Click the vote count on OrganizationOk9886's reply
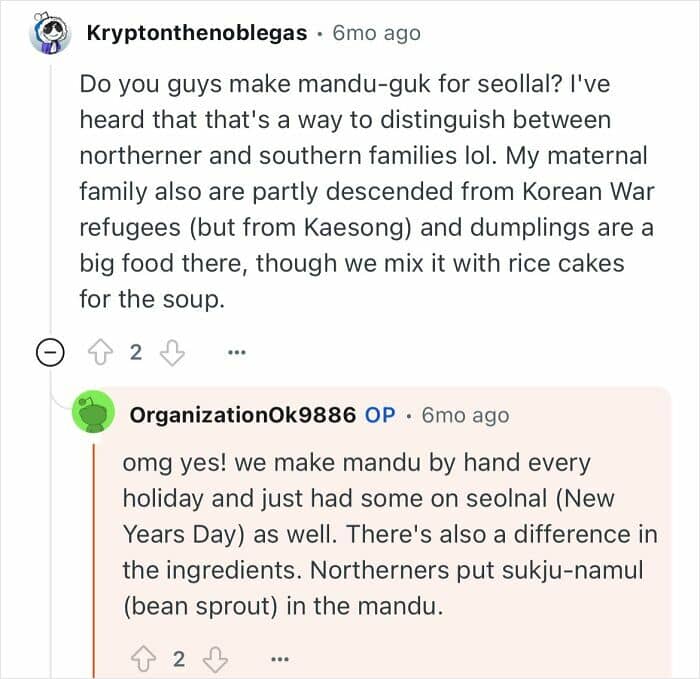The image size is (700, 679). pos(179,659)
